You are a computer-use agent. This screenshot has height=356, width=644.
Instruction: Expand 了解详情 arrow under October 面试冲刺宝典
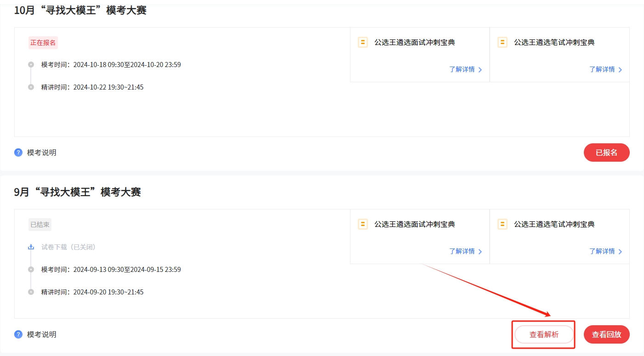coord(480,70)
